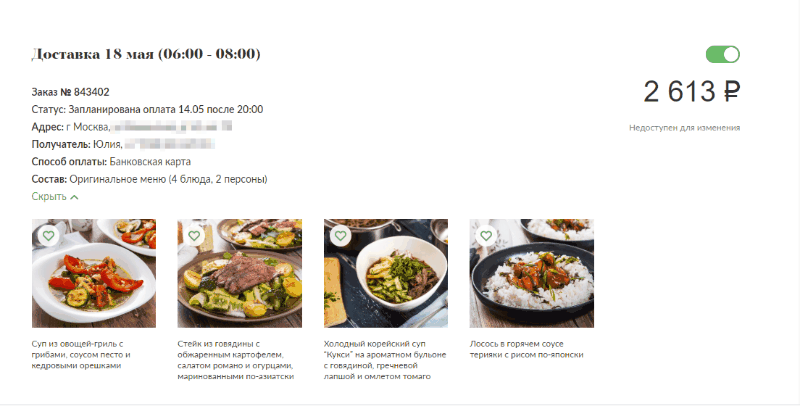Image resolution: width=800 pixels, height=406 pixels.
Task: Click the Банковская карта payment method text
Action: [x=150, y=162]
